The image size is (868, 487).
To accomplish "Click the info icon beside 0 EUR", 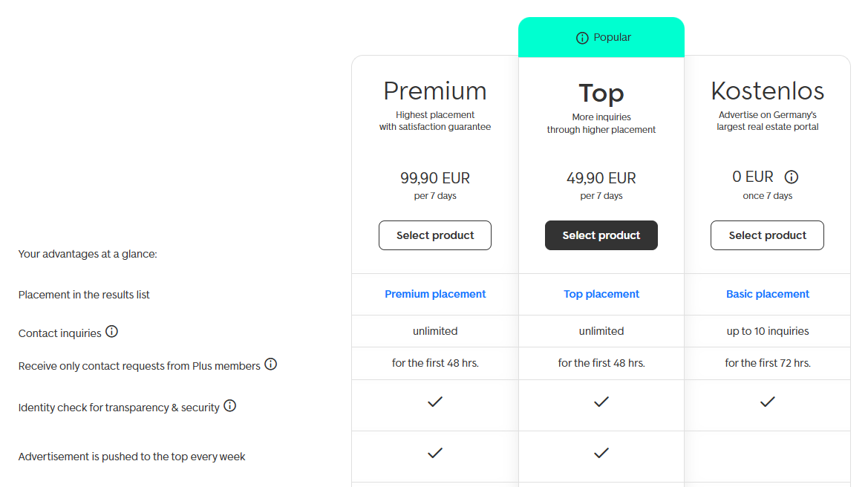I will coord(792,177).
